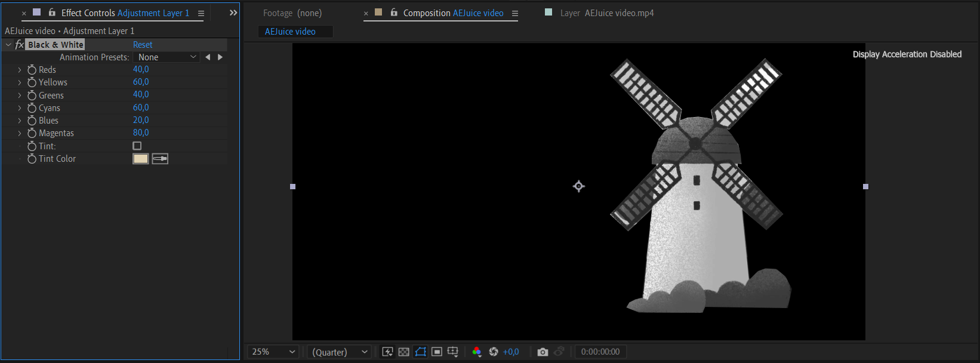This screenshot has height=363, width=980.
Task: Click the layer anchor point in viewer
Action: tap(578, 186)
